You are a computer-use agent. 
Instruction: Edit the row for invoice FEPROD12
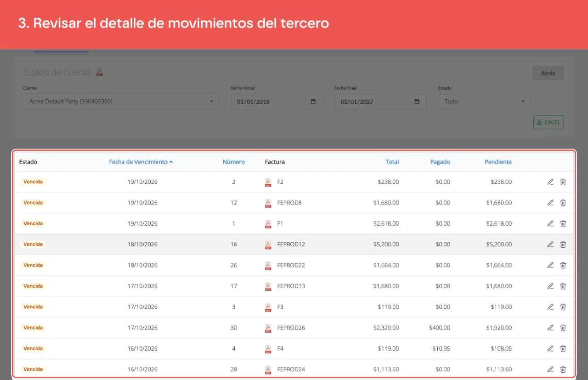click(550, 244)
